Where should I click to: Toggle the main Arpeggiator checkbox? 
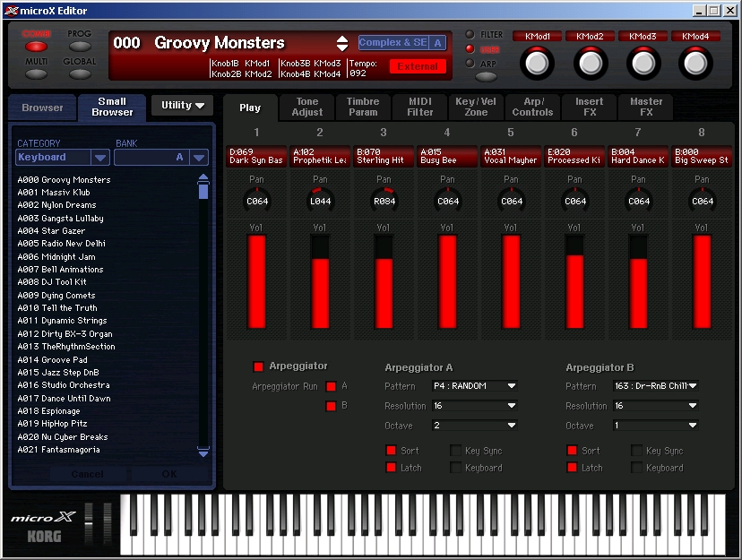[x=258, y=366]
